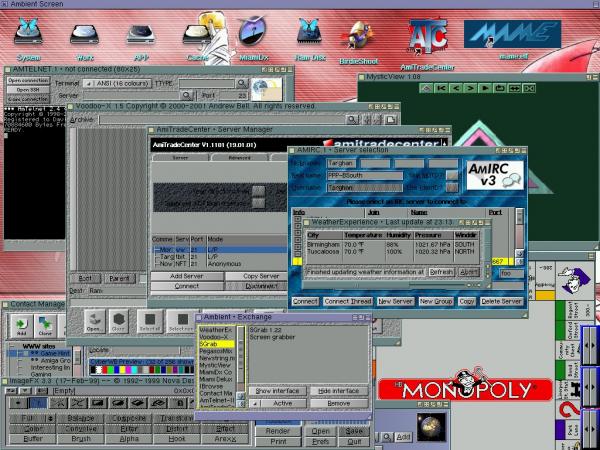Click Remove in Ambient Exchange

pyautogui.click(x=339, y=403)
